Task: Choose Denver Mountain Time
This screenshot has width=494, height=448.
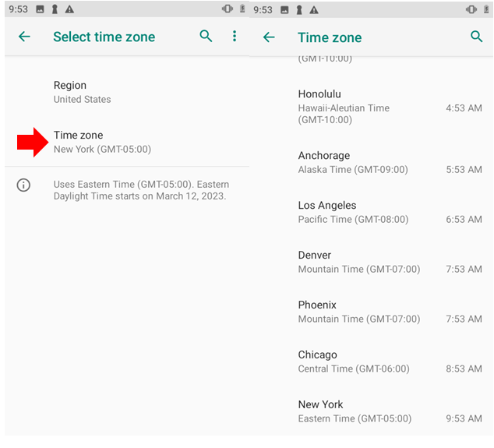Action: pyautogui.click(x=371, y=262)
